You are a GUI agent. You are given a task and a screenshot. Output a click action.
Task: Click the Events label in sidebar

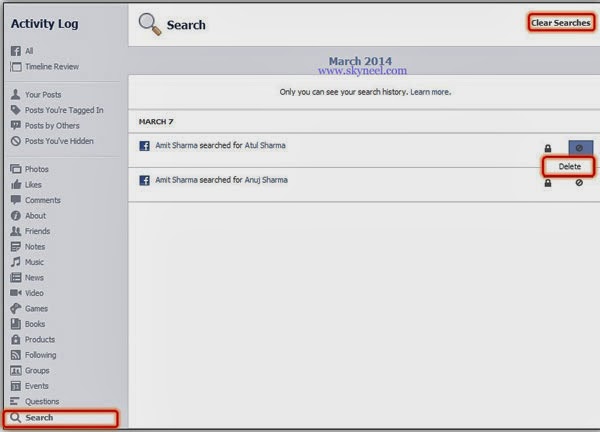pyautogui.click(x=37, y=386)
